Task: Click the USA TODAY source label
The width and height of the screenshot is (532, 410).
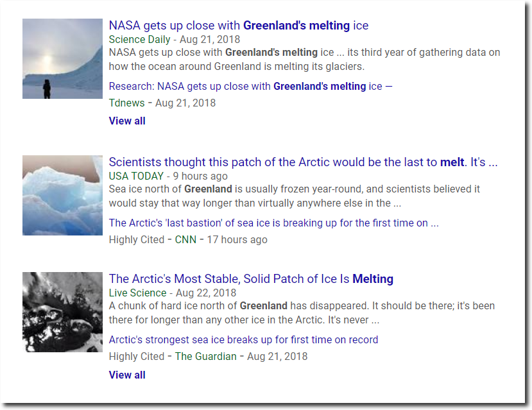Action: (136, 176)
